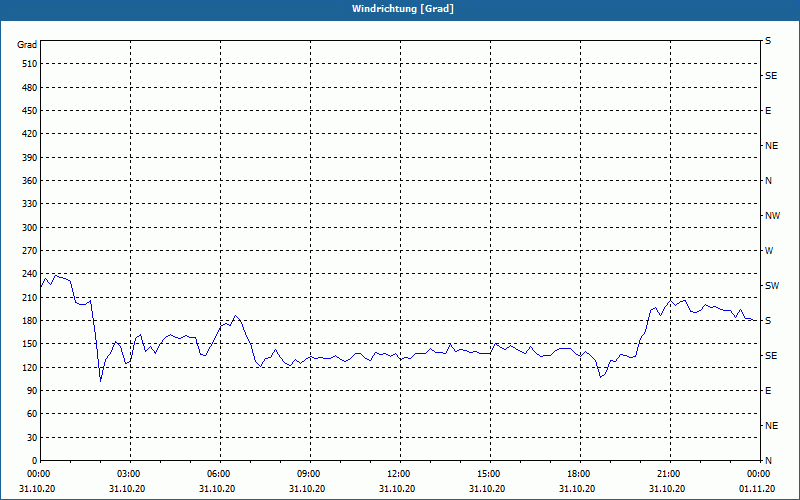Click the 270 degree tick label
This screenshot has height=500, width=800.
tap(30, 251)
